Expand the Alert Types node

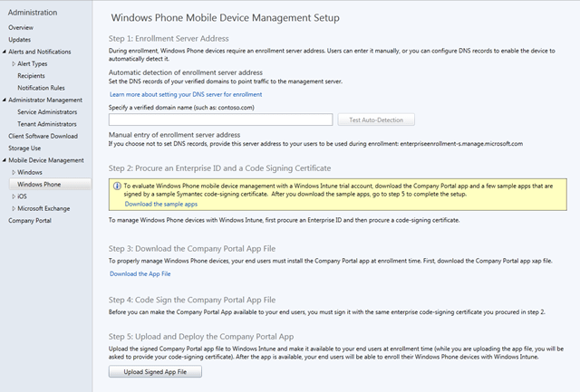coord(14,64)
